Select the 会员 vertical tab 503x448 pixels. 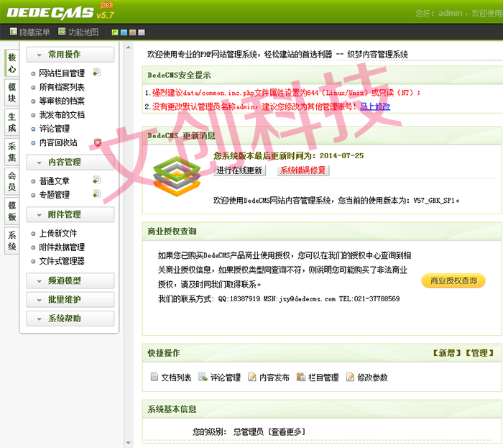[x=12, y=181]
